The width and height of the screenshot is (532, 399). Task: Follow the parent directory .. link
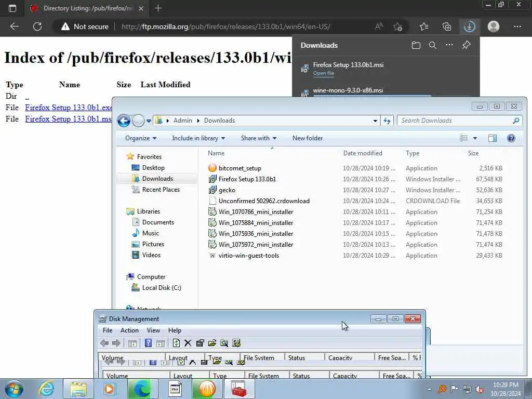click(27, 96)
